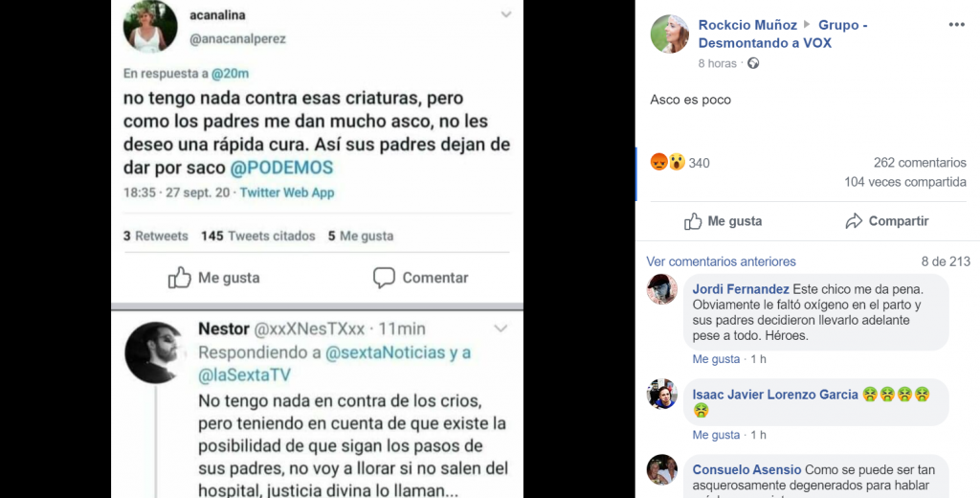Click Me gusta under Isaac Javier Lorenzo Garcia comment
The image size is (980, 498).
[716, 435]
